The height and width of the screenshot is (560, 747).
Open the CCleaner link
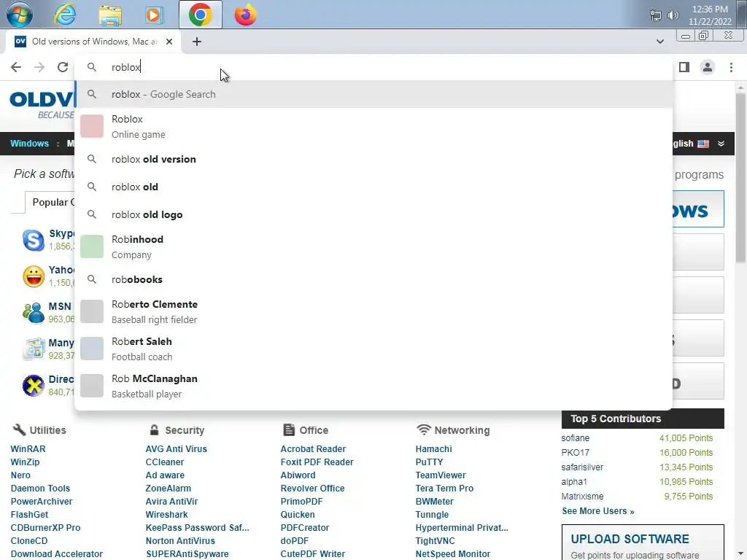164,462
